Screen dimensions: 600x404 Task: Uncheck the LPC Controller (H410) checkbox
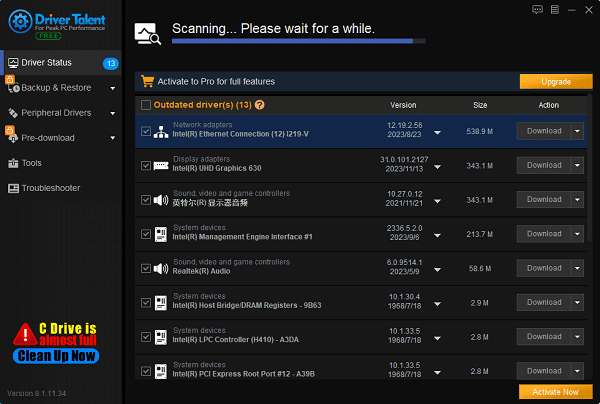click(146, 337)
